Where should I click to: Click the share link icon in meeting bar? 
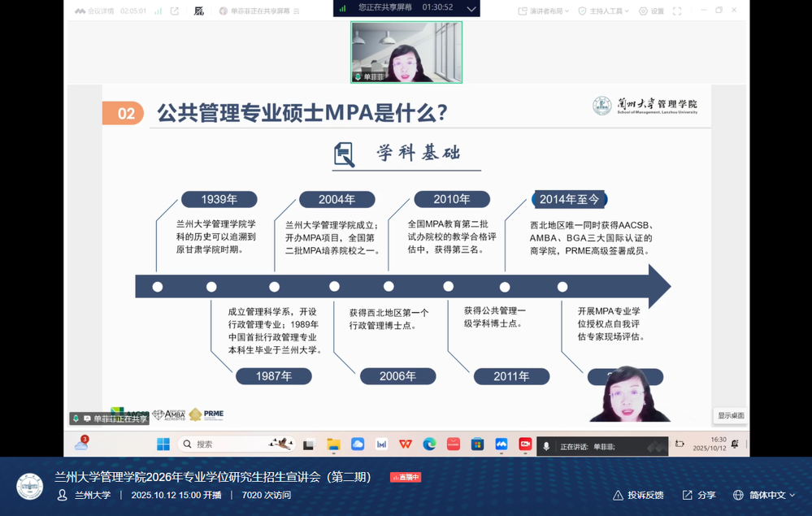(175, 11)
